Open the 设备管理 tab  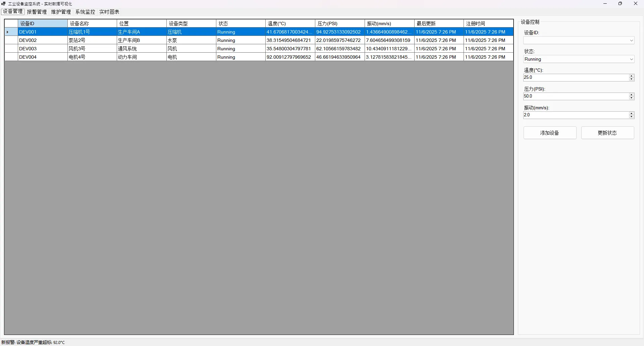pyautogui.click(x=13, y=12)
